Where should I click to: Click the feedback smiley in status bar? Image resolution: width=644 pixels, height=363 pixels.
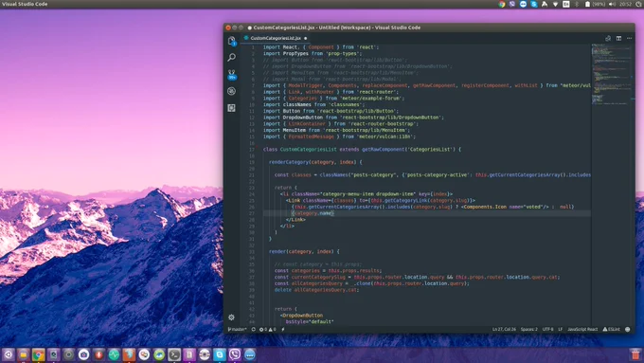pyautogui.click(x=628, y=329)
